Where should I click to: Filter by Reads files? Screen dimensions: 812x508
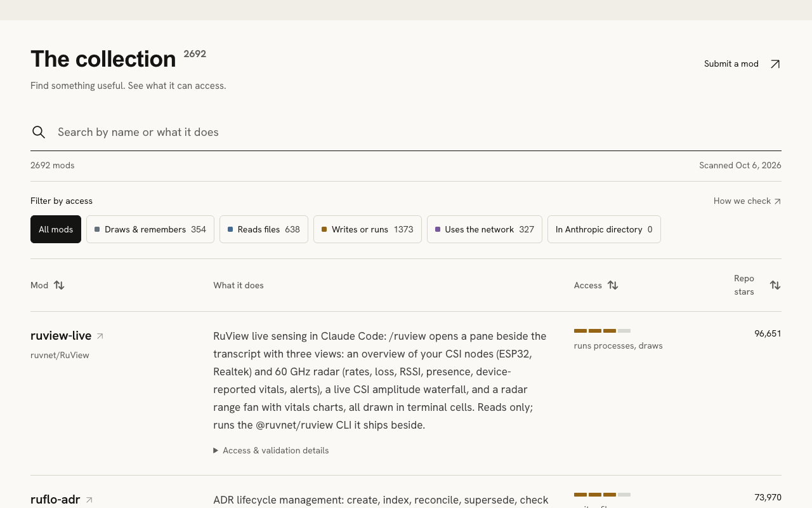click(x=264, y=229)
